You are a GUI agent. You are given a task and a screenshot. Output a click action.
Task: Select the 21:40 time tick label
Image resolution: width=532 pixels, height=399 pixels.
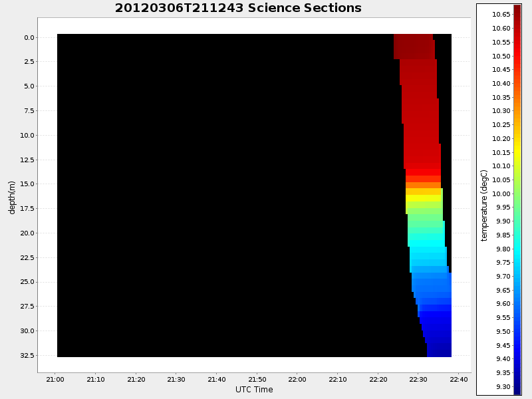pos(217,379)
